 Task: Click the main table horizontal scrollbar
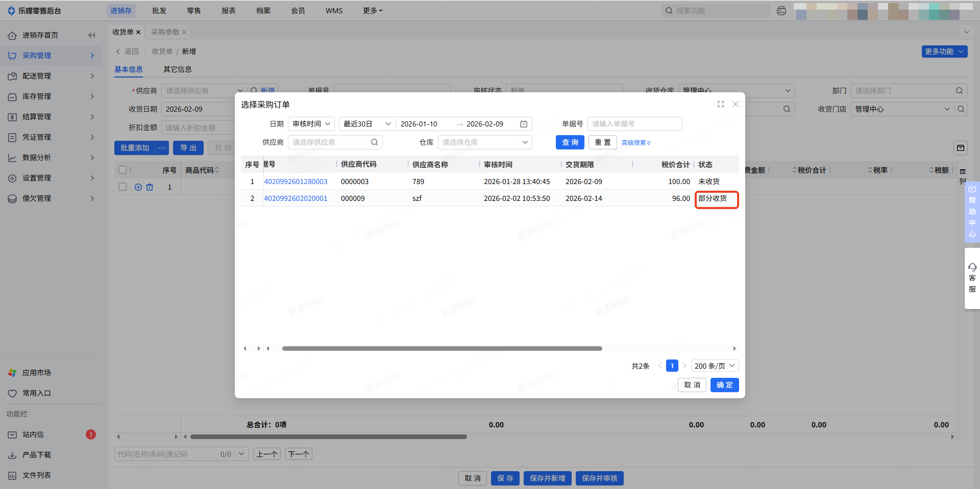pyautogui.click(x=329, y=437)
